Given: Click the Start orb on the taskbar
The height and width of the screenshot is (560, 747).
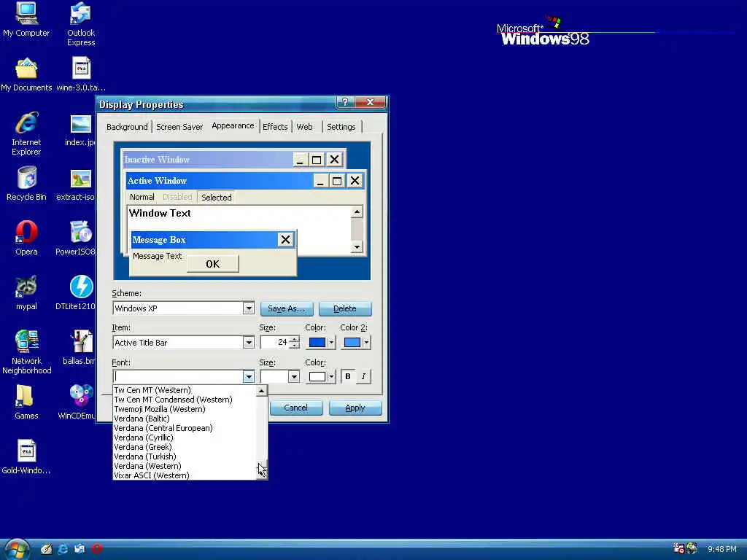Looking at the screenshot, I should pos(17,550).
